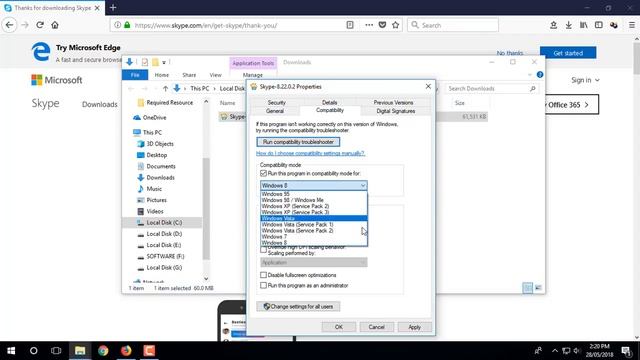Click Run compatibility troubleshooter button
The image size is (640, 360).
(298, 142)
